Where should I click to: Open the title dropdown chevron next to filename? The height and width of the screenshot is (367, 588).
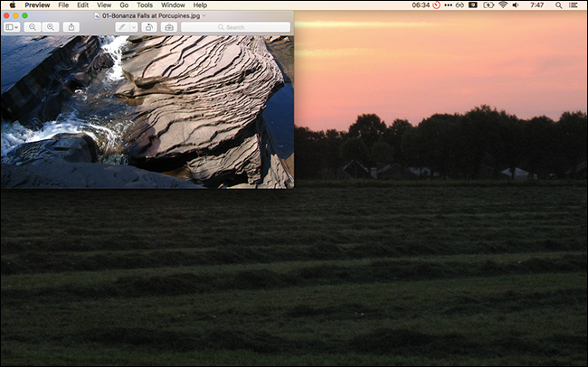point(204,15)
